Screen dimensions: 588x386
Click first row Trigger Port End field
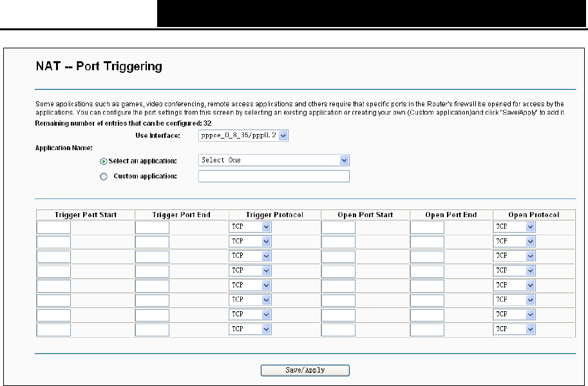click(152, 227)
